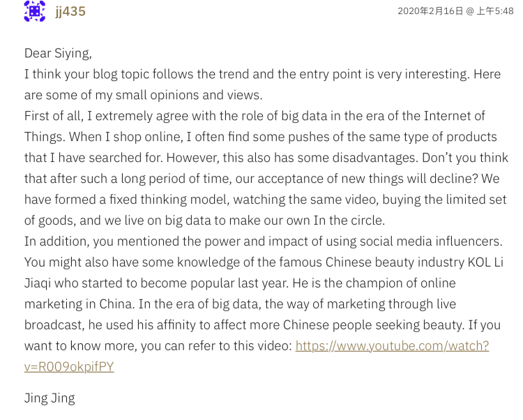Click the 'Jing Jing' signature text
Screen dimensions: 523x420
pos(50,398)
